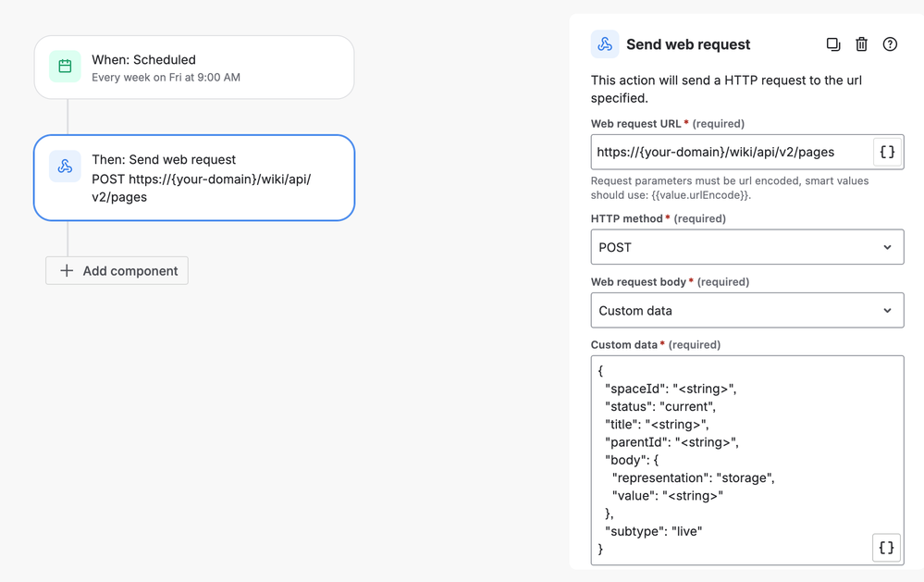Duplicate the Send web request action

(833, 44)
